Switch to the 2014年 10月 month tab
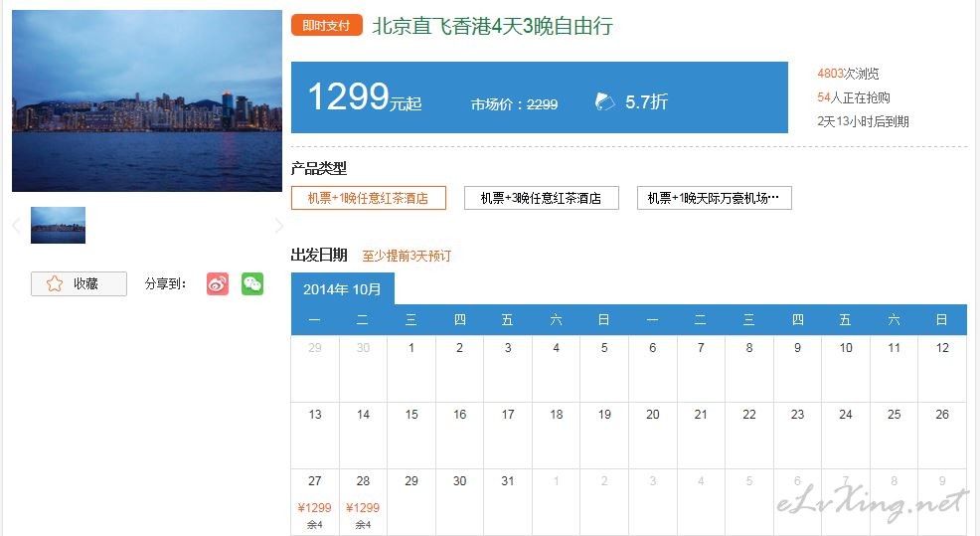This screenshot has width=980, height=536. tap(343, 289)
